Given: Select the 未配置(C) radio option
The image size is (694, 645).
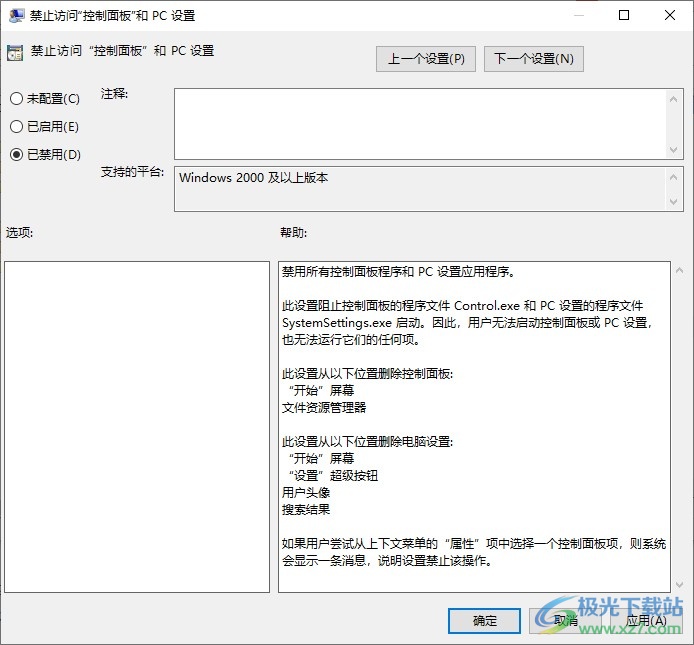Looking at the screenshot, I should [x=45, y=98].
